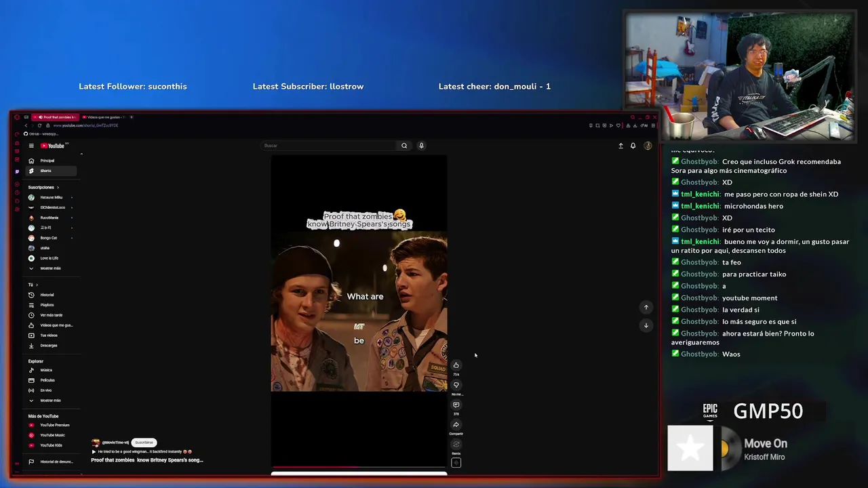Open Videos que me gustan
The width and height of the screenshot is (868, 488).
click(51, 325)
